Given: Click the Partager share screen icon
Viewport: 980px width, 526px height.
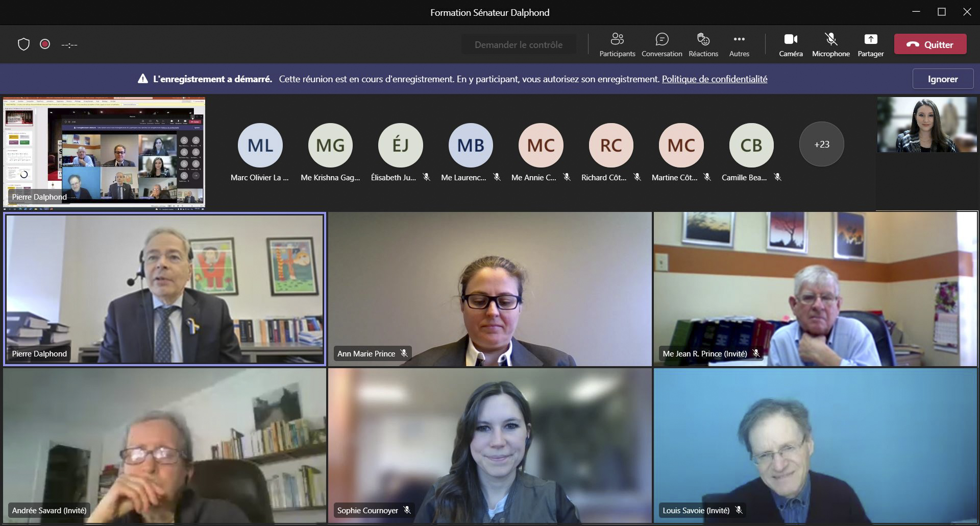Looking at the screenshot, I should pos(870,44).
